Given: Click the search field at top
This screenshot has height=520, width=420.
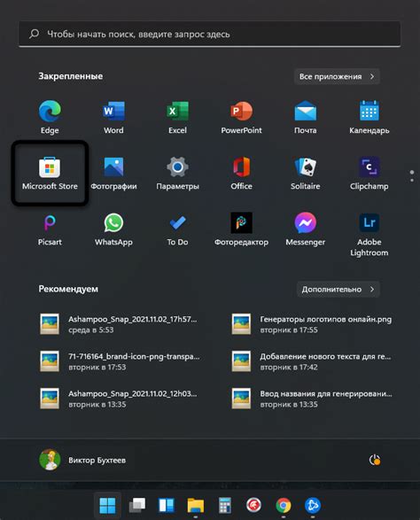Looking at the screenshot, I should (210, 34).
